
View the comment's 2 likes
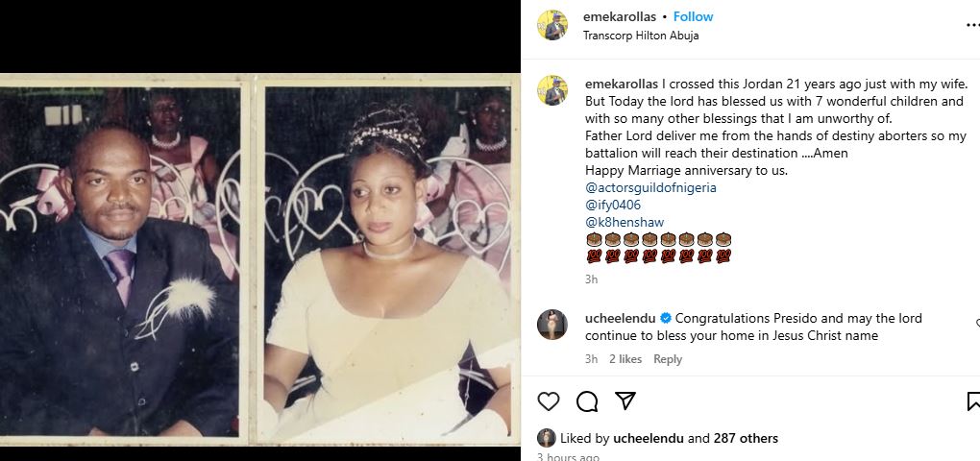tap(625, 359)
